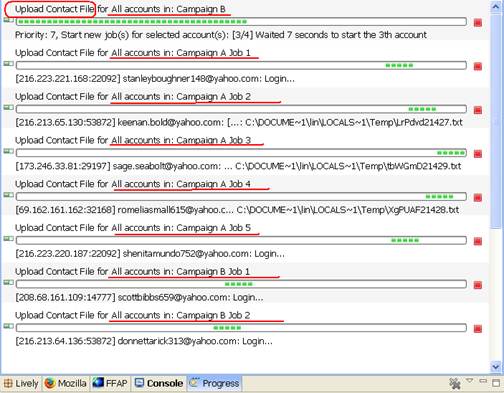Switch to the Lively tab

[21, 383]
